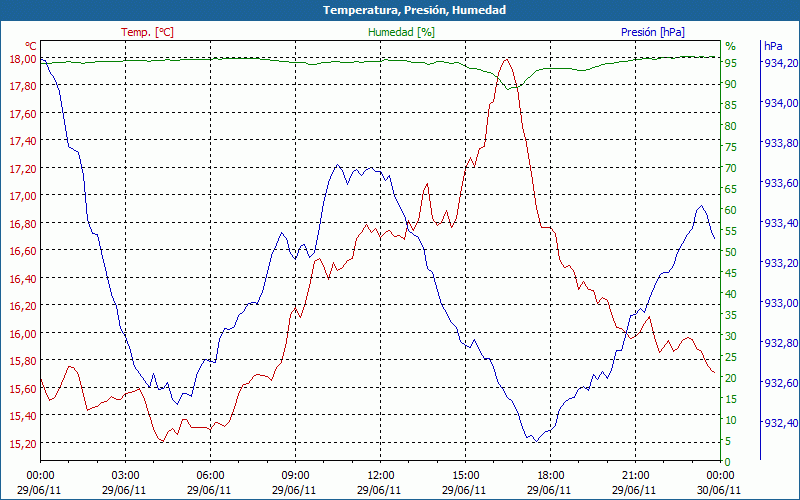This screenshot has height=500, width=800.
Task: Click the '65' humidity axis value
Action: (x=731, y=189)
